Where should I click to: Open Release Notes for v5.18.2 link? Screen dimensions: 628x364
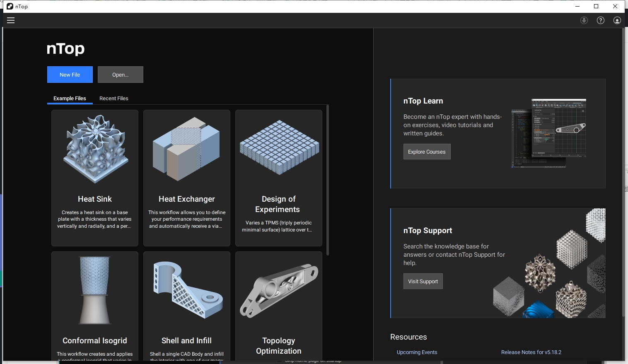(x=531, y=352)
